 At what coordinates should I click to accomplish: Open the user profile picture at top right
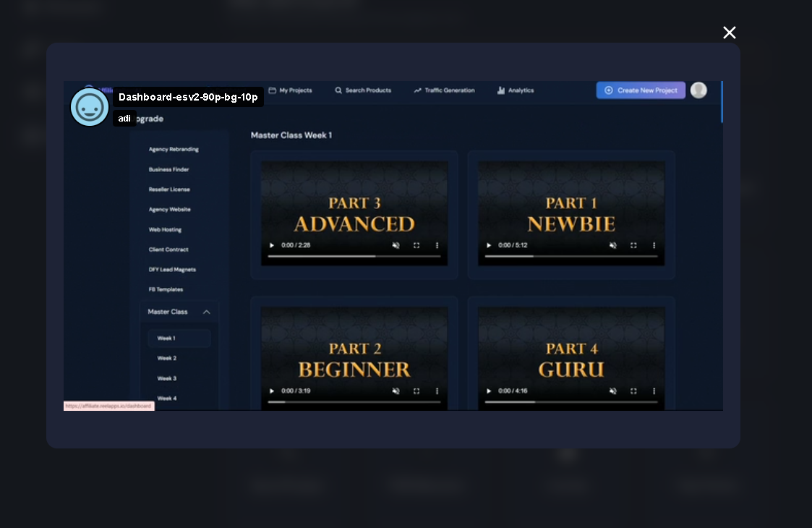pyautogui.click(x=698, y=90)
